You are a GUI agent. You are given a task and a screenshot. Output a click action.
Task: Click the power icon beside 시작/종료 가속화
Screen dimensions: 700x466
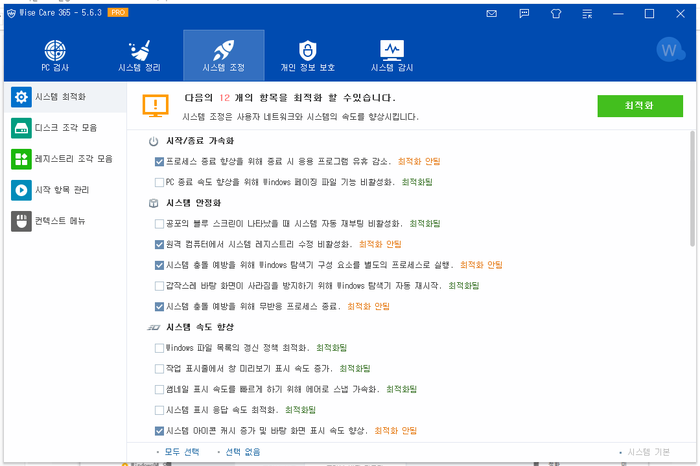point(153,141)
